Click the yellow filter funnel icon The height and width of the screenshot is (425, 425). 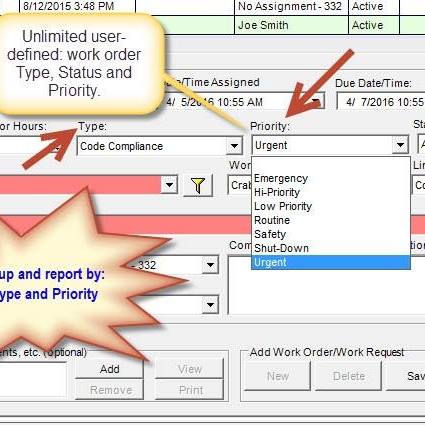tap(198, 185)
